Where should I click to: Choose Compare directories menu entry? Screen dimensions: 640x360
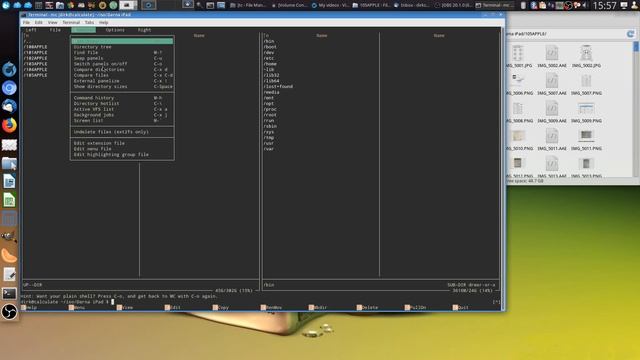122,70
